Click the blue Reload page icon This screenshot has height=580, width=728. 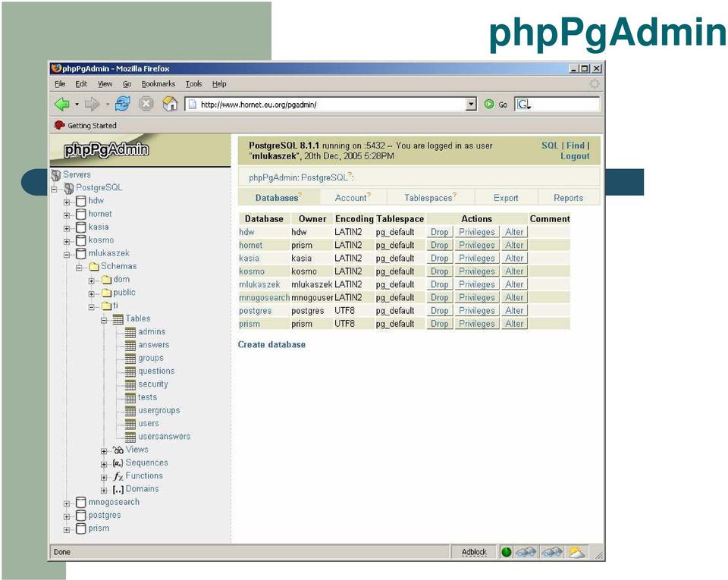pyautogui.click(x=123, y=103)
